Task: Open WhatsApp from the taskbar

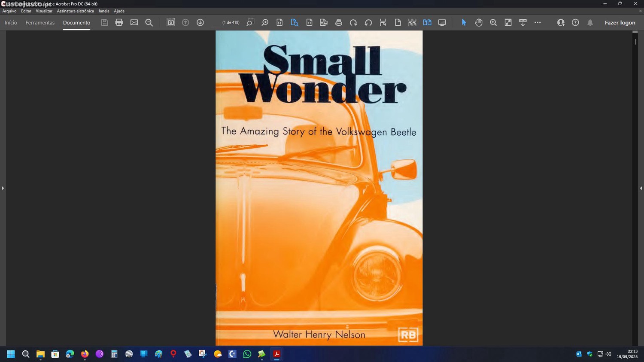Action: 247,354
